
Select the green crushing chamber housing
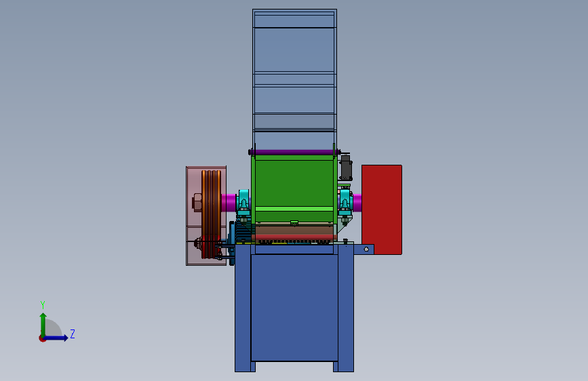(x=294, y=188)
